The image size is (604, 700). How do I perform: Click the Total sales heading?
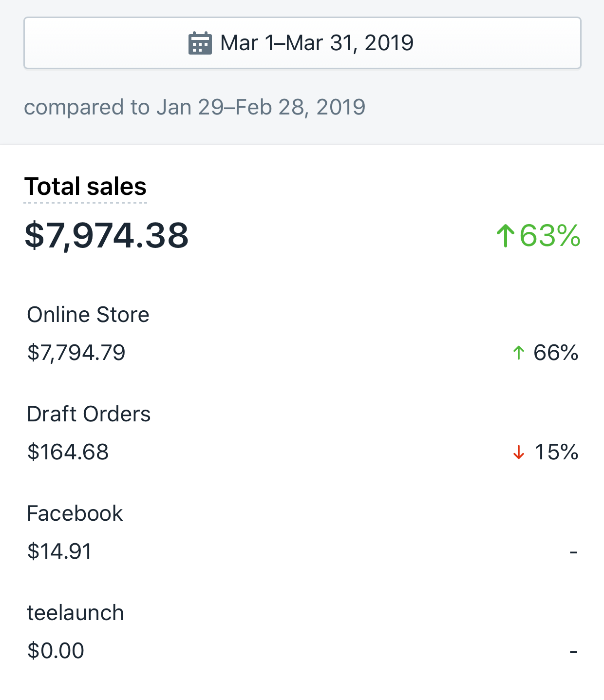pos(85,187)
